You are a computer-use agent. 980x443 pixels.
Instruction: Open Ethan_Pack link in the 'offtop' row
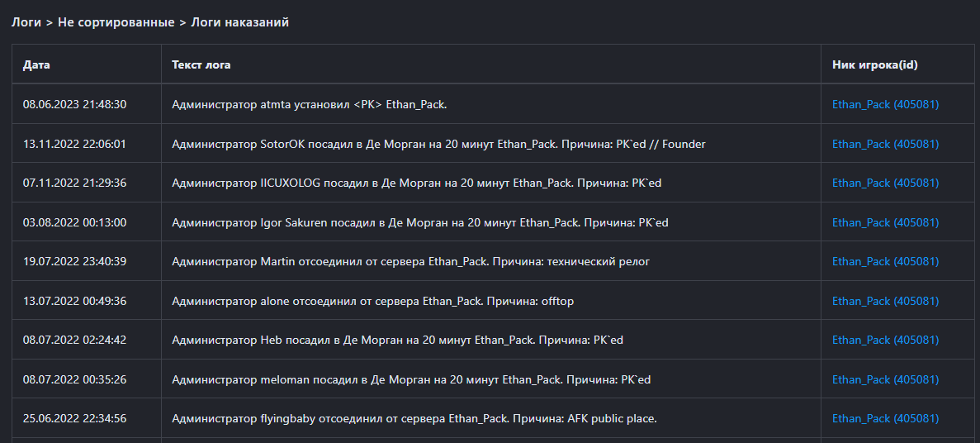(x=885, y=301)
